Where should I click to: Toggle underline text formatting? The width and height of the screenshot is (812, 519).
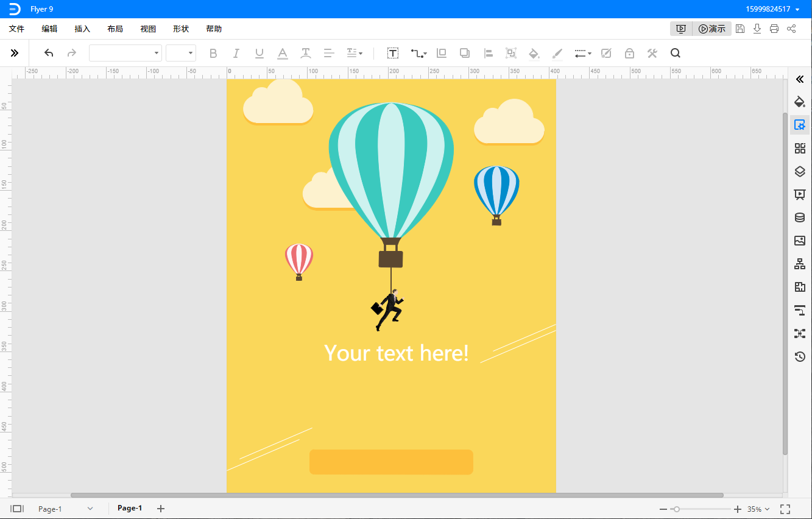click(x=259, y=54)
